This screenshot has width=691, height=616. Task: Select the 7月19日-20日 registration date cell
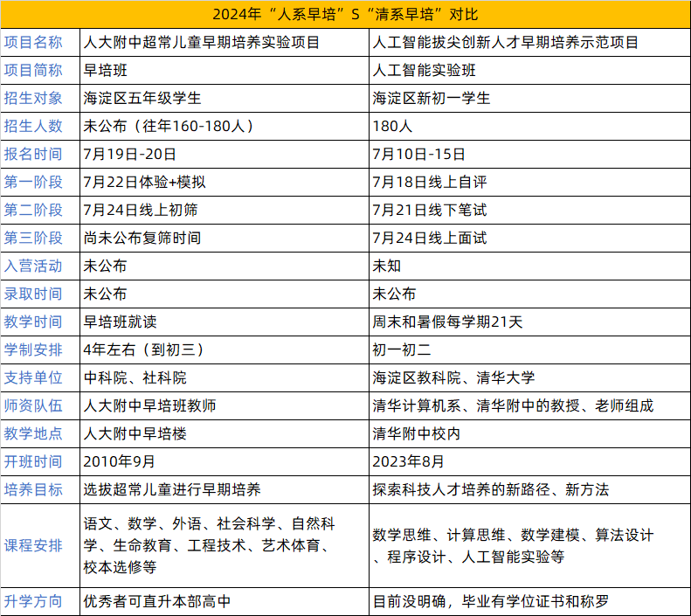click(x=130, y=154)
